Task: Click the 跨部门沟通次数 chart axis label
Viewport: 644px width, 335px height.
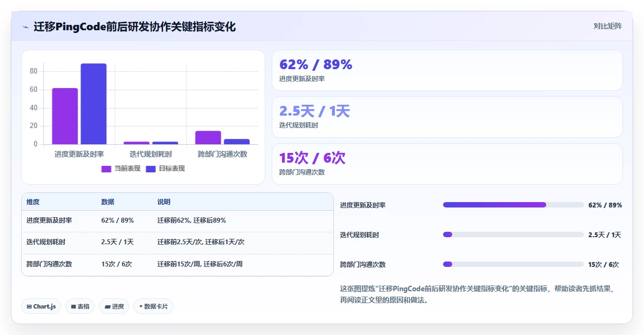Action: [x=222, y=155]
